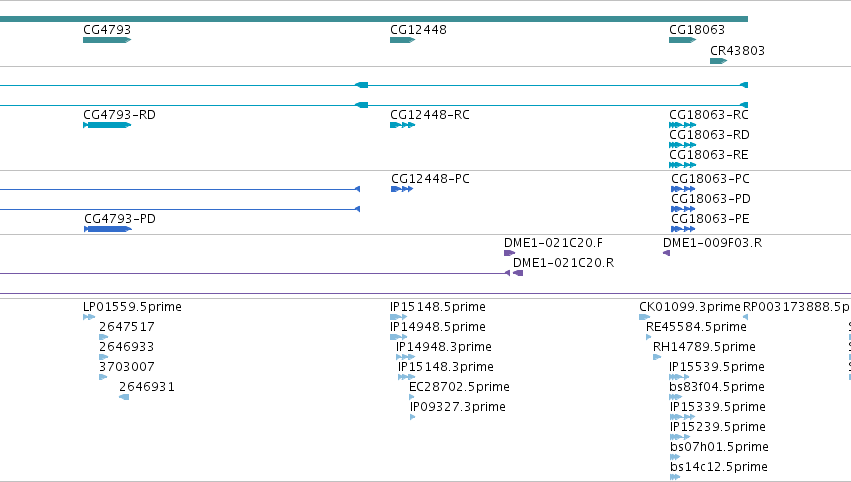
Task: Click the IP15148.5prime label
Action: pyautogui.click(x=438, y=307)
